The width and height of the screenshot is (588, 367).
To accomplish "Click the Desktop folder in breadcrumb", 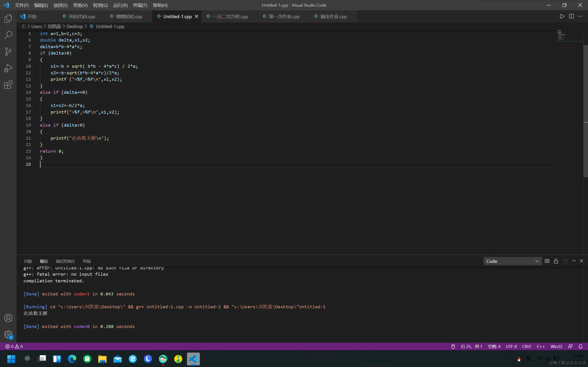I will [x=75, y=26].
